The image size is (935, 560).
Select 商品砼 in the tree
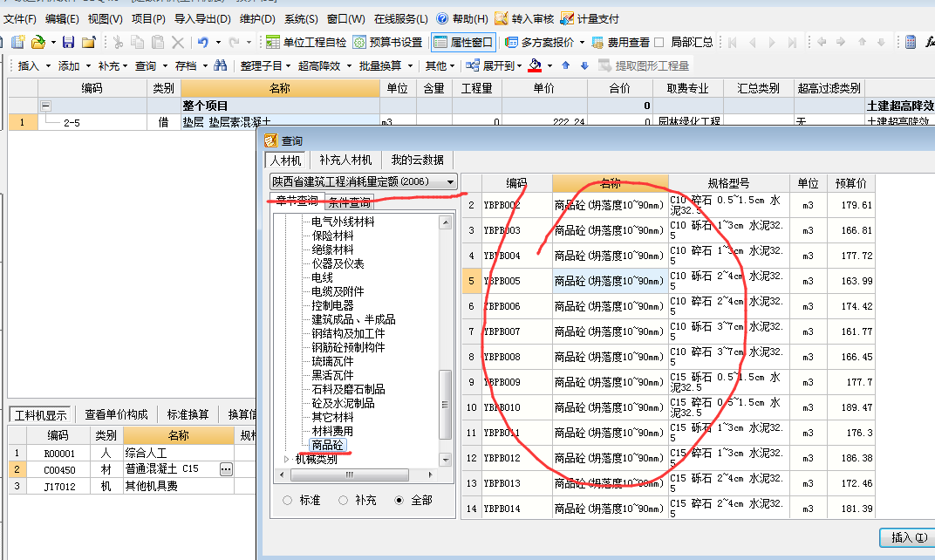(327, 445)
